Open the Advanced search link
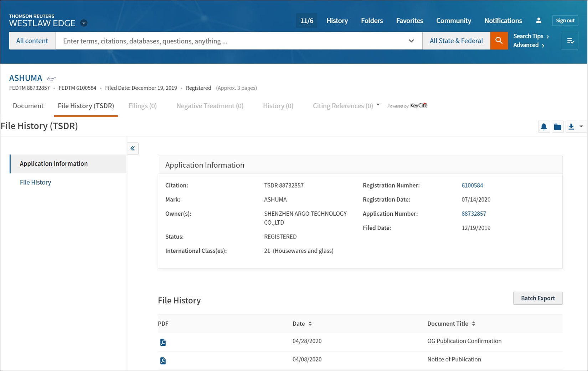Viewport: 588px width, 371px height. (529, 45)
